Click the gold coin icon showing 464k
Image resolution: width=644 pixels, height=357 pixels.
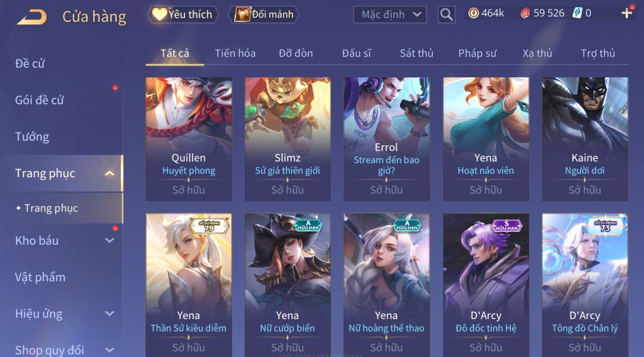point(473,14)
